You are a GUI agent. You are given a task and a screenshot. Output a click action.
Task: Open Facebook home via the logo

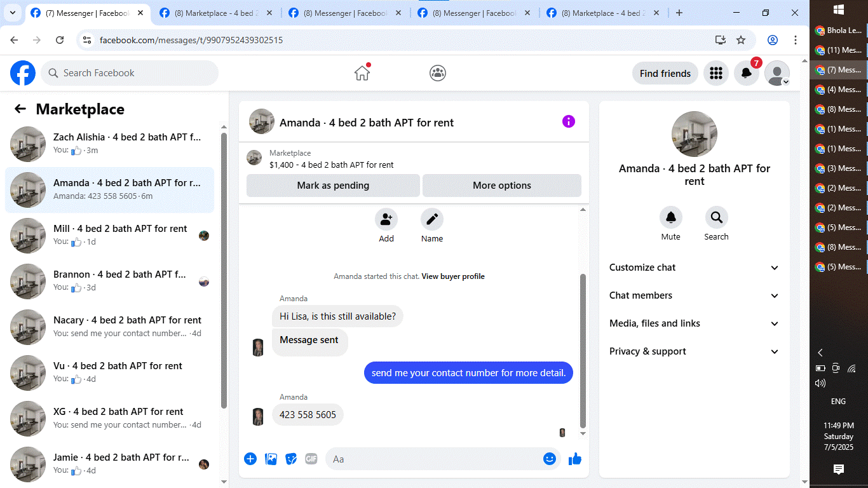(23, 73)
